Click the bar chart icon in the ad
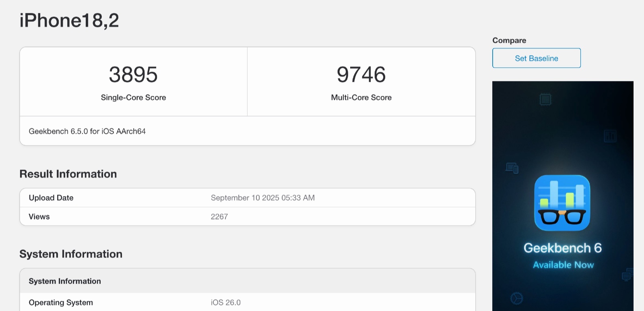This screenshot has width=644, height=311. coord(610,136)
